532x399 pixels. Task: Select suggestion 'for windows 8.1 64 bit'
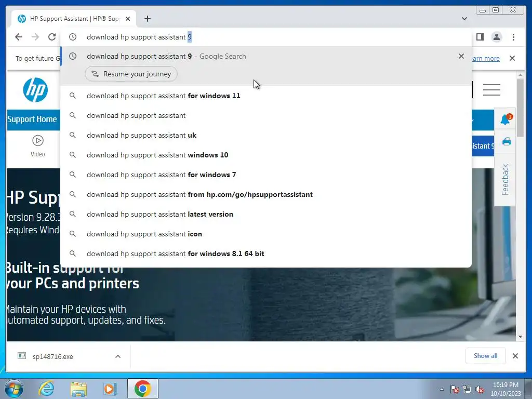[265, 254]
